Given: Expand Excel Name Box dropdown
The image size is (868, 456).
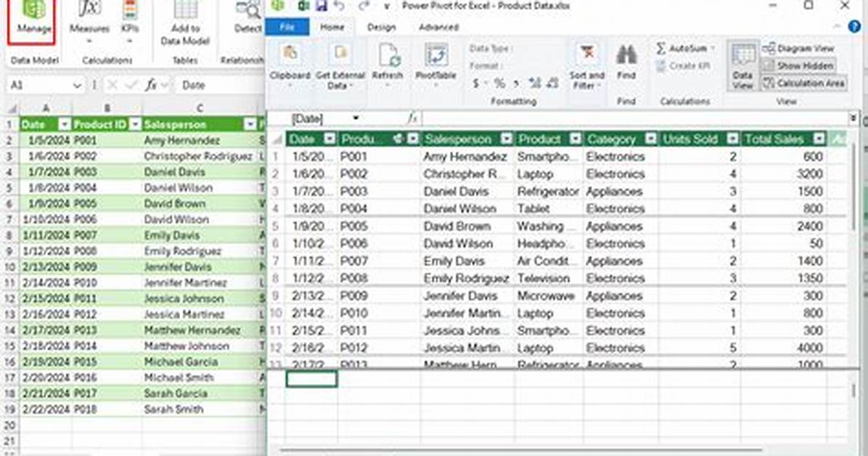Looking at the screenshot, I should (x=77, y=86).
